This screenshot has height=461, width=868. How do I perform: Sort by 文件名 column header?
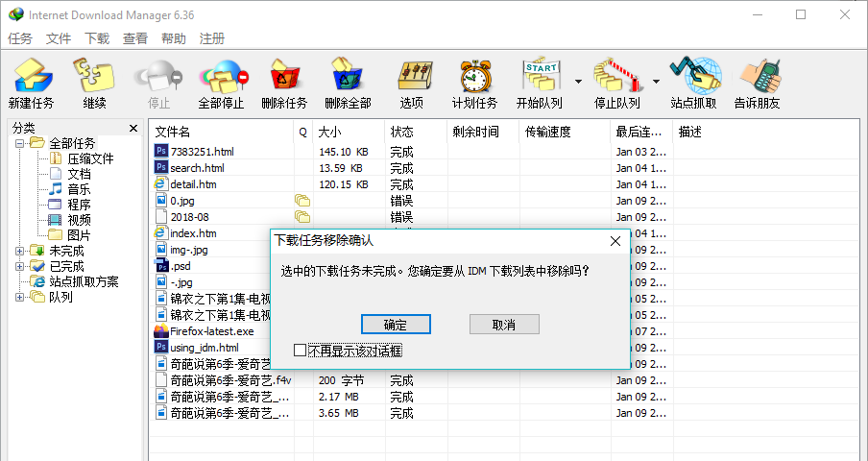(x=222, y=132)
